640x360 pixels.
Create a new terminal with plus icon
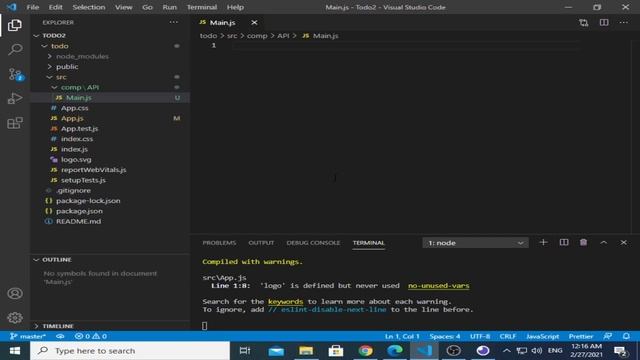(x=543, y=242)
